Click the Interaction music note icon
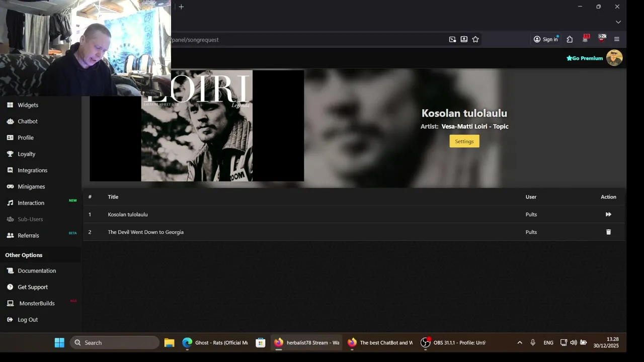The width and height of the screenshot is (644, 362). (x=10, y=203)
